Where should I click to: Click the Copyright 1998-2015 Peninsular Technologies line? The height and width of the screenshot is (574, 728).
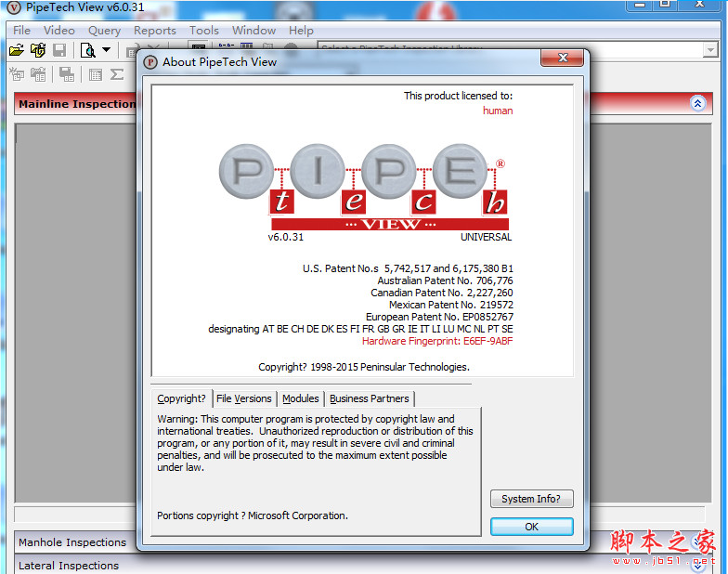click(x=364, y=367)
